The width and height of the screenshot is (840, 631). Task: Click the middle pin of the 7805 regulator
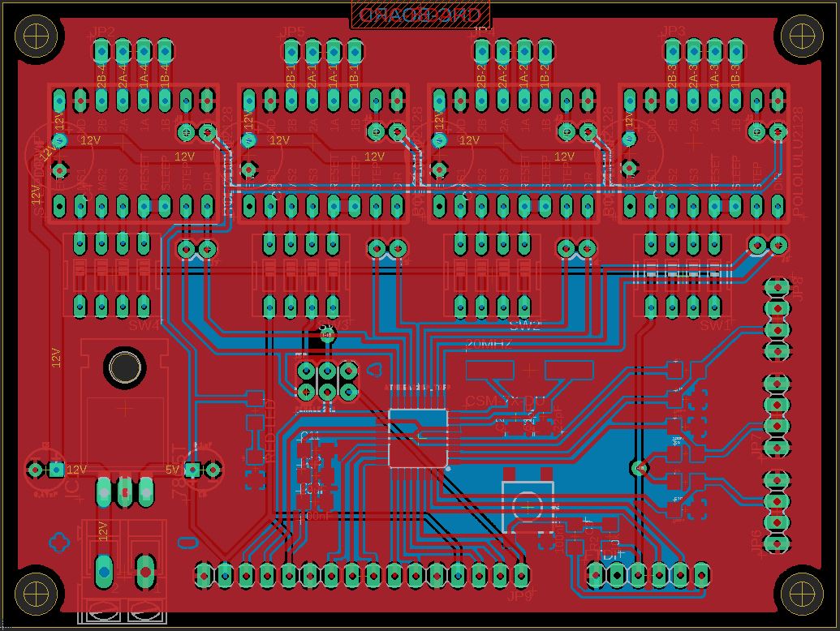(125, 491)
